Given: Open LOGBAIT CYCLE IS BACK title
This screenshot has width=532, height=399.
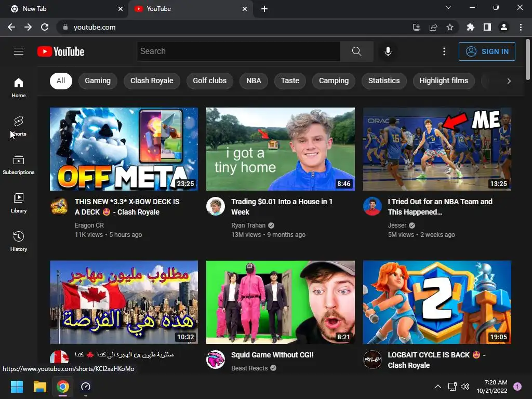Looking at the screenshot, I should [436, 360].
